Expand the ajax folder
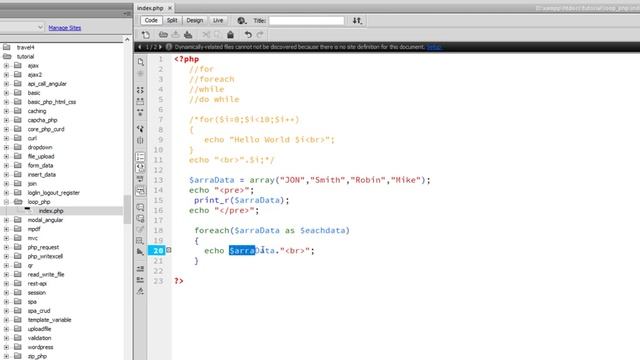 (6, 66)
